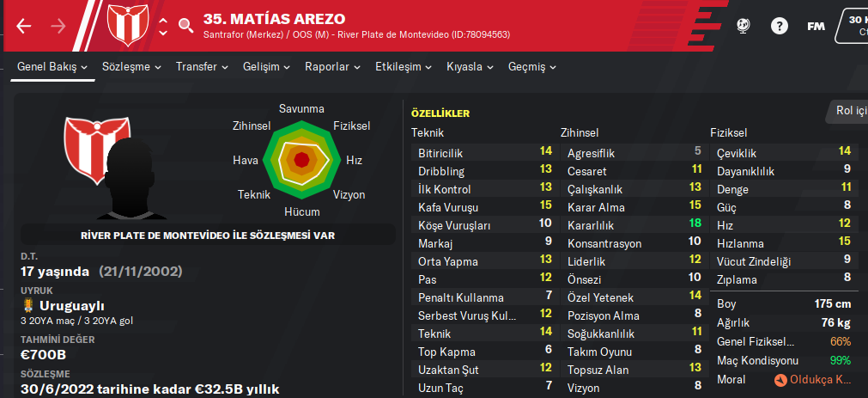Image resolution: width=868 pixels, height=398 pixels.
Task: Click the Uruguay nationality crest icon
Action: [x=28, y=305]
